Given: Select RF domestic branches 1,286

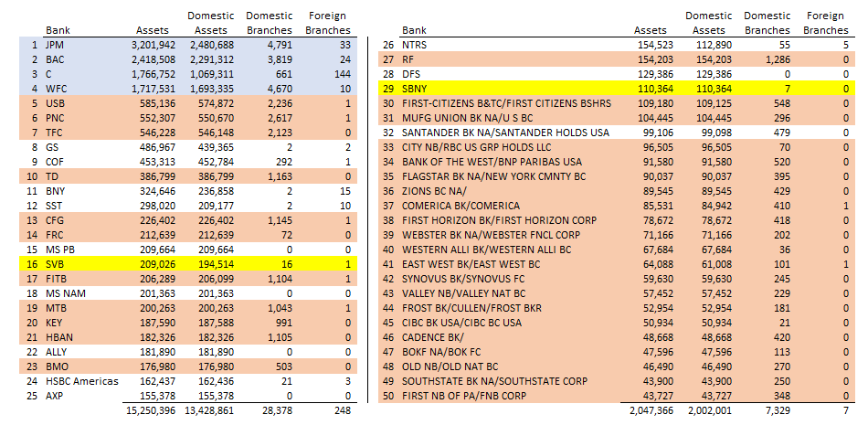Looking at the screenshot, I should tap(778, 59).
